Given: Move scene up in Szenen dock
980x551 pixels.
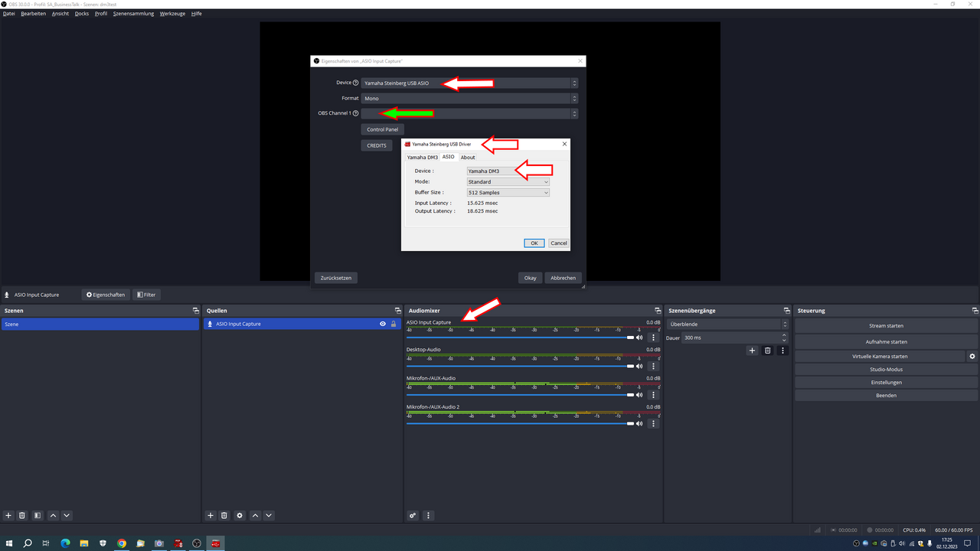Looking at the screenshot, I should tap(53, 516).
